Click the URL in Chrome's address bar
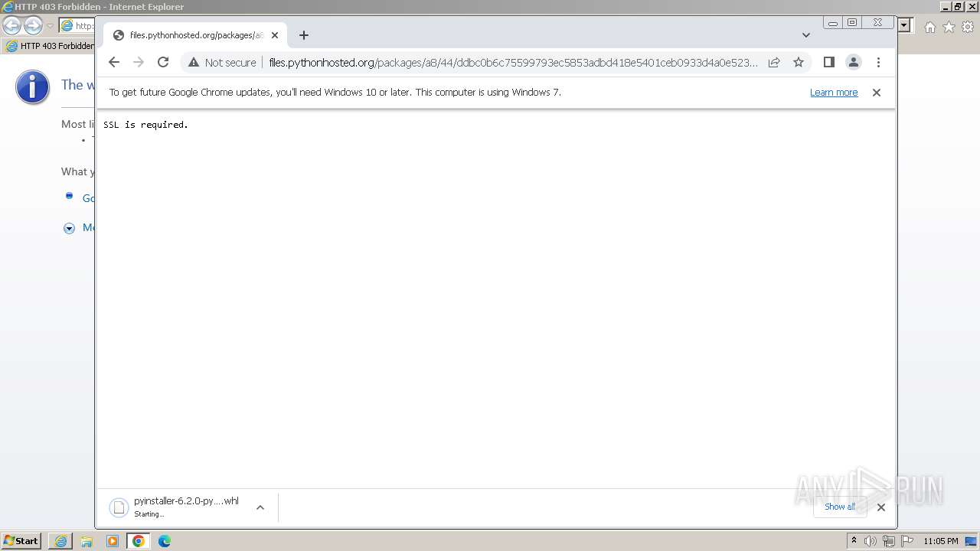This screenshot has height=551, width=980. pyautogui.click(x=513, y=62)
